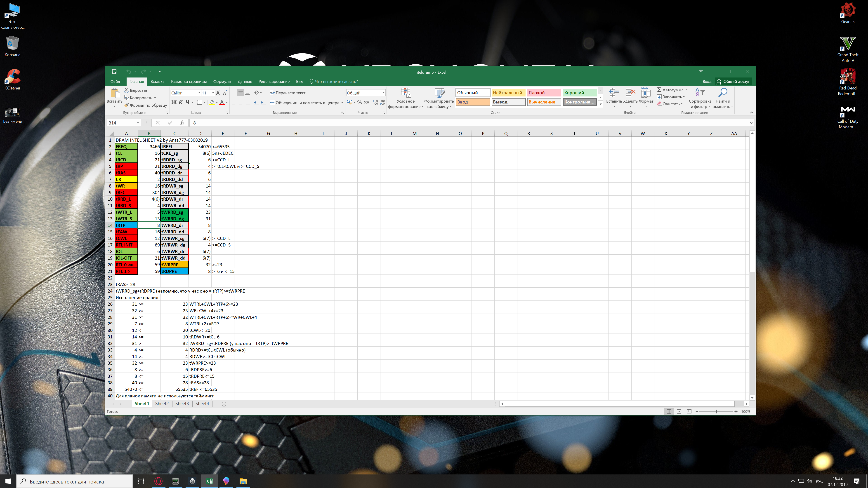
Task: Open the Формулы ribbon tab
Action: [222, 82]
